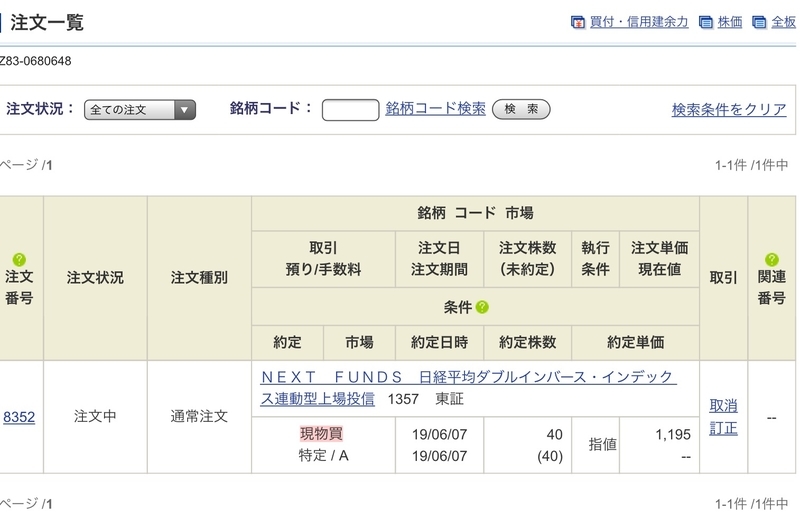Open order number 8352 link
800x528 pixels.
pos(19,417)
